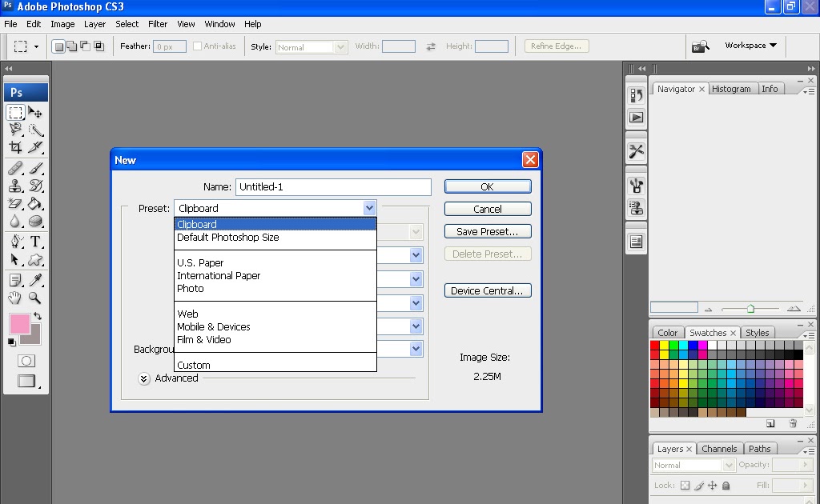Image resolution: width=820 pixels, height=504 pixels.
Task: Click the Swatches panel trash icon
Action: 793,423
